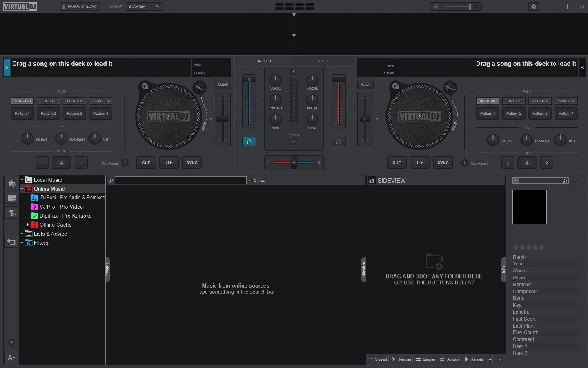
Task: Toggle BEATGRID pads mode on deck A
Action: point(22,101)
